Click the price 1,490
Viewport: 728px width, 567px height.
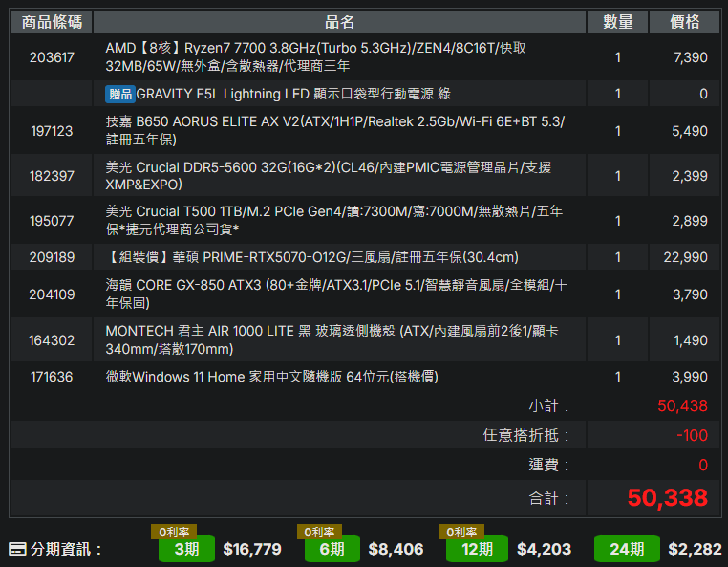coord(691,340)
